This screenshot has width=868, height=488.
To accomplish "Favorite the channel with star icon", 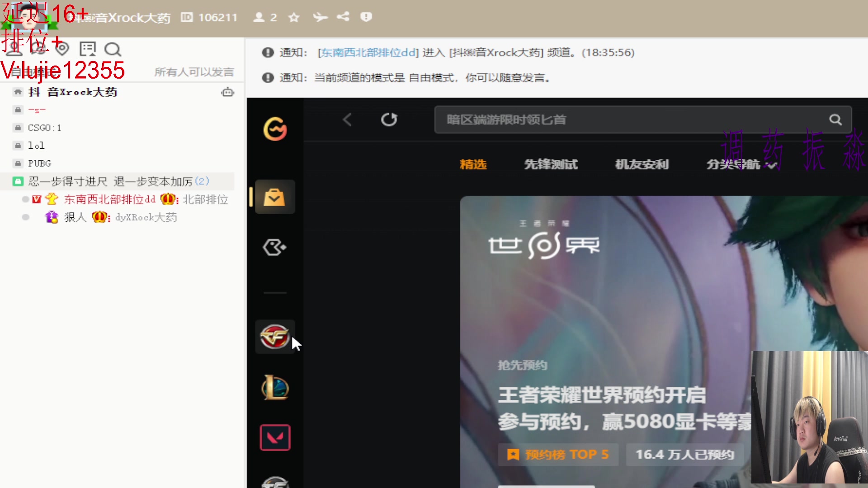I will point(294,17).
